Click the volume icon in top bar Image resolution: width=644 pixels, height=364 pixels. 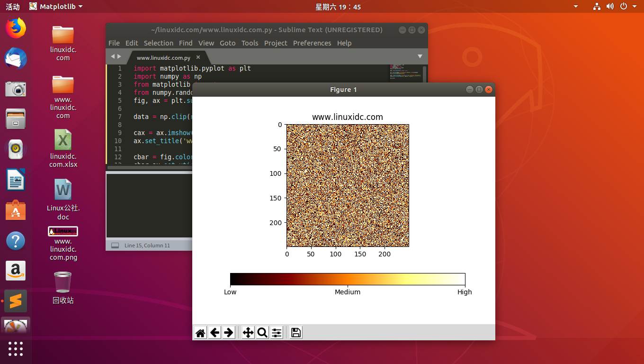[610, 7]
